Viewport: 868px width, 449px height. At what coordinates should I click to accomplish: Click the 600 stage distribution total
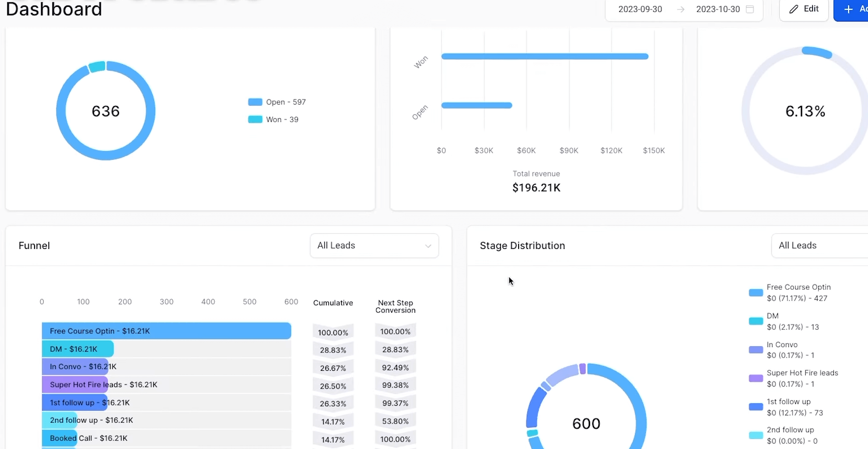click(x=586, y=424)
